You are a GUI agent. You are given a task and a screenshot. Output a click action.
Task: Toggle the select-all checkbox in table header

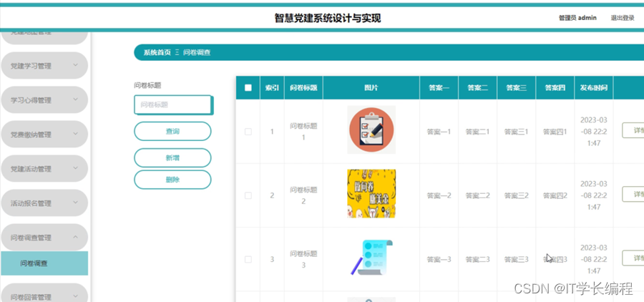pos(248,87)
